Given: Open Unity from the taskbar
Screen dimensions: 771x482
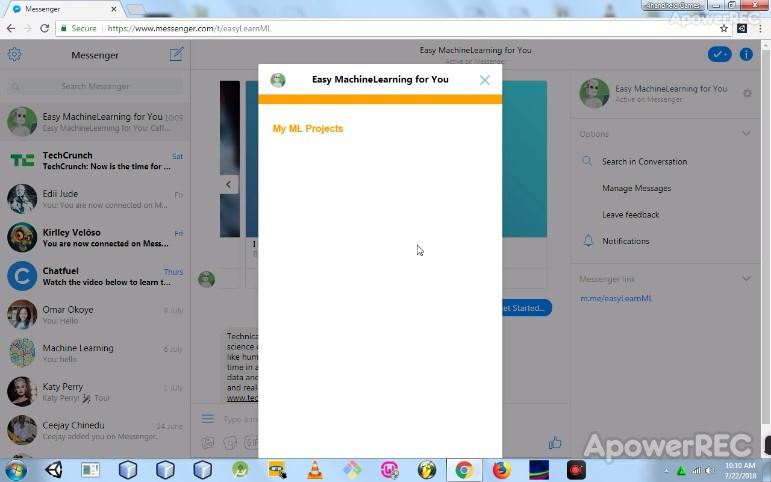Looking at the screenshot, I should tap(54, 470).
